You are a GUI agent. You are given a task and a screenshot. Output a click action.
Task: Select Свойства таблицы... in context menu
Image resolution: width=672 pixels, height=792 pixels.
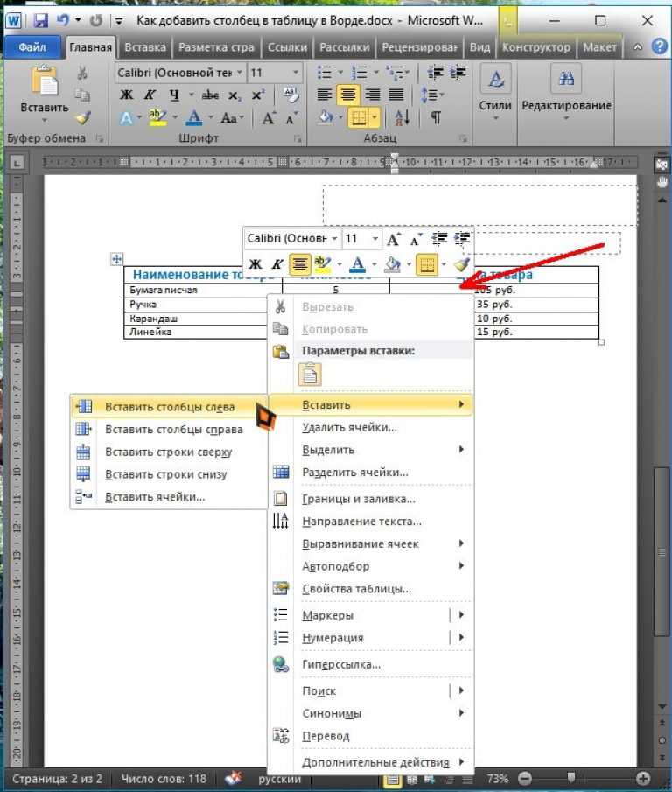(371, 589)
